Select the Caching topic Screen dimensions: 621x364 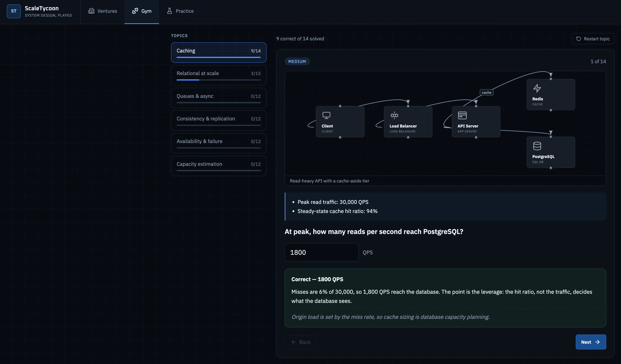click(219, 52)
